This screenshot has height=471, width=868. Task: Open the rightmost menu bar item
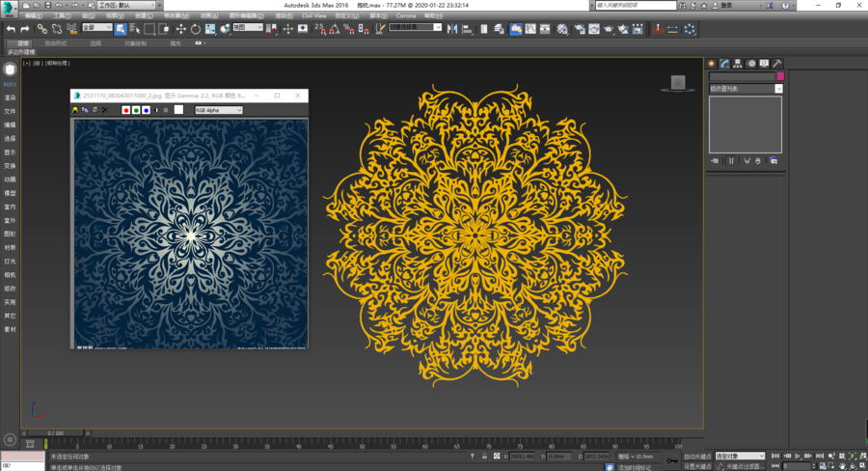click(x=433, y=16)
